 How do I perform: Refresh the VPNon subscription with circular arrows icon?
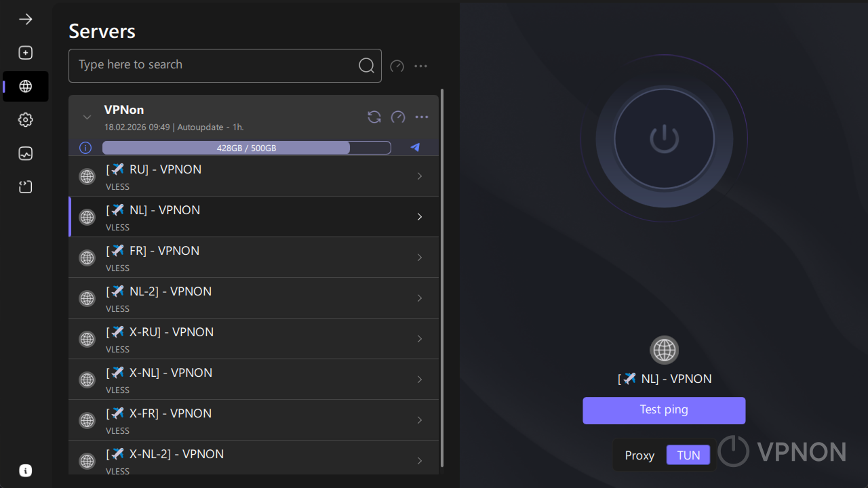pos(374,117)
